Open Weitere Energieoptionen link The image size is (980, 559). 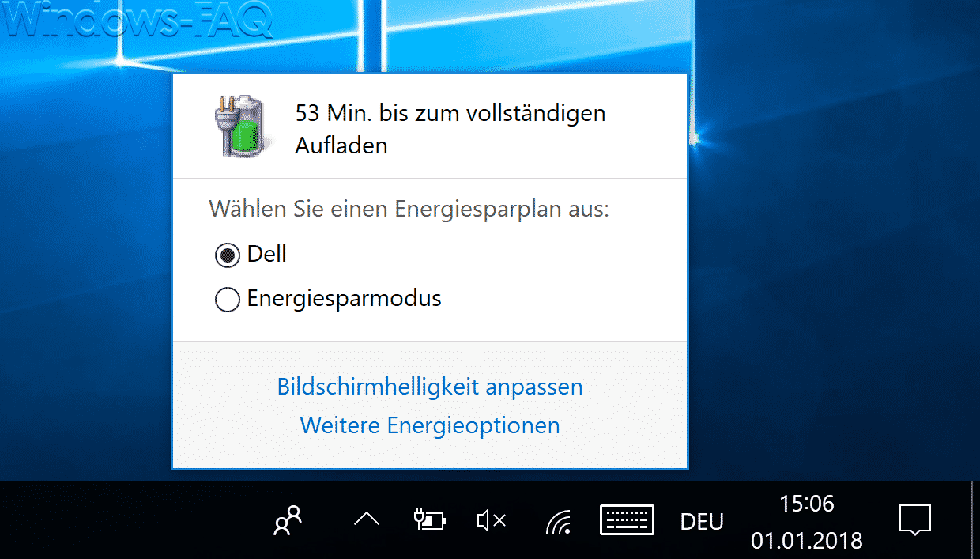pos(430,425)
